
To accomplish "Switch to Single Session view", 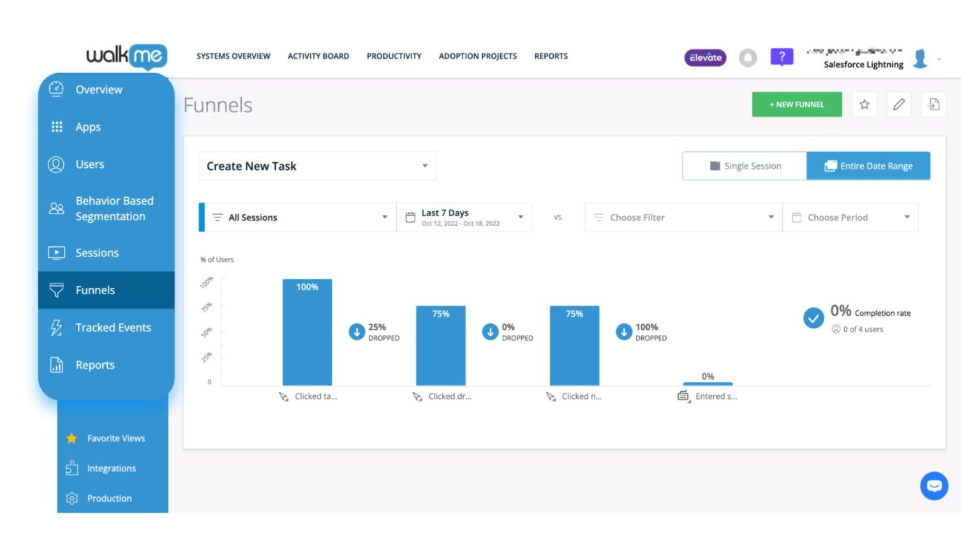I will point(744,165).
